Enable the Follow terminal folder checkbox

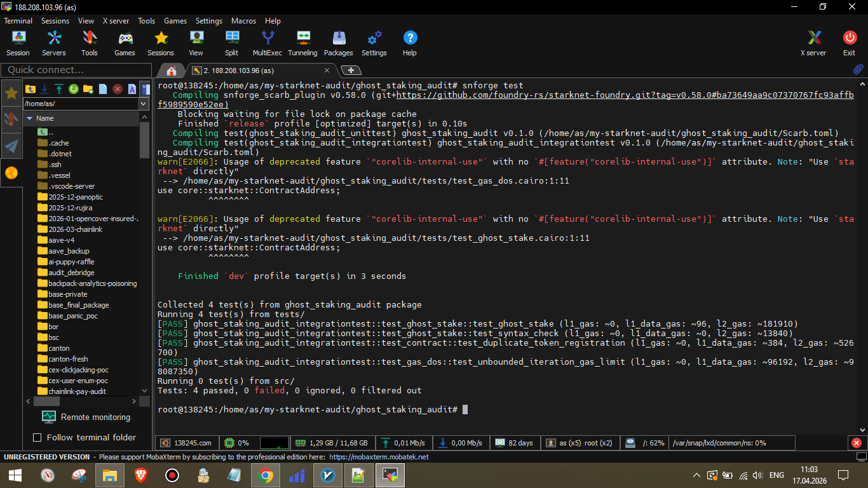36,438
